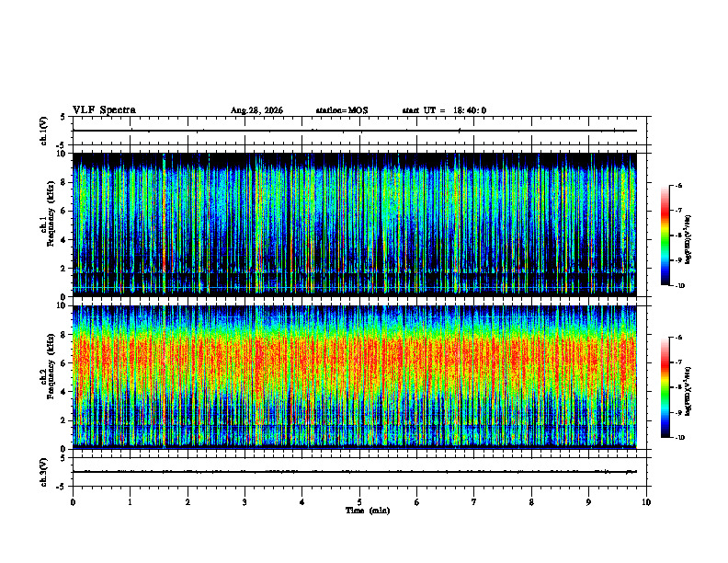Viewport: 728px width, 563px height.
Task: Click the ch.1 spectrogram color scale bar
Action: (665, 236)
